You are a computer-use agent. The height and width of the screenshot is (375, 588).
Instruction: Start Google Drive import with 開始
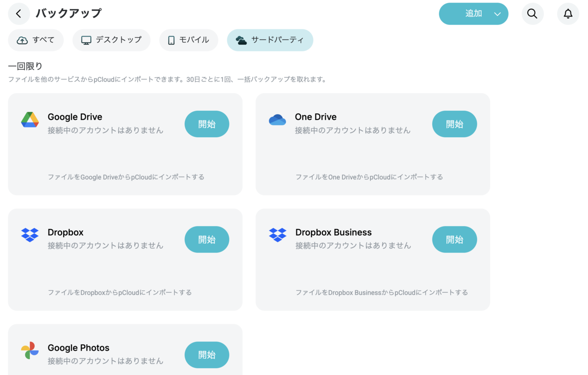click(x=207, y=124)
